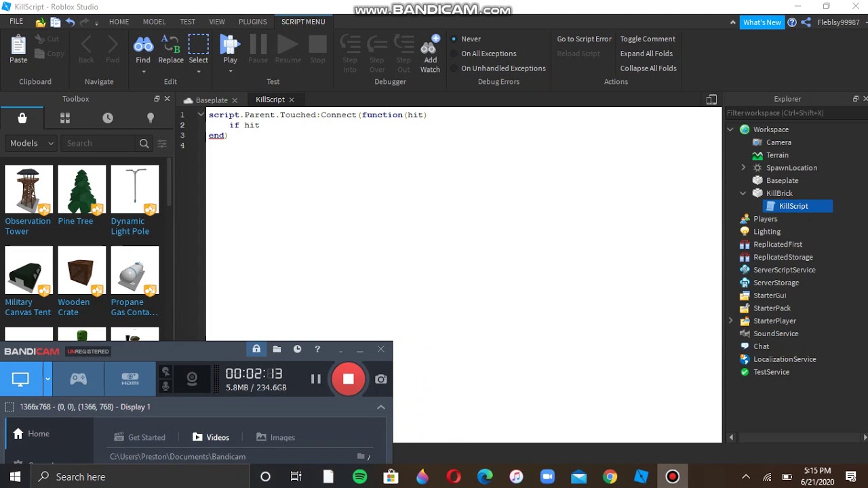Select Bandicam screen recording mode
This screenshot has width=868, height=488.
point(20,380)
